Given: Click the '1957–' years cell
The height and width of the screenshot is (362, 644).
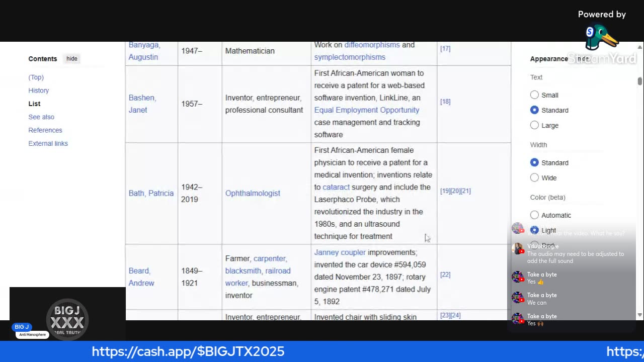Looking at the screenshot, I should [x=200, y=104].
